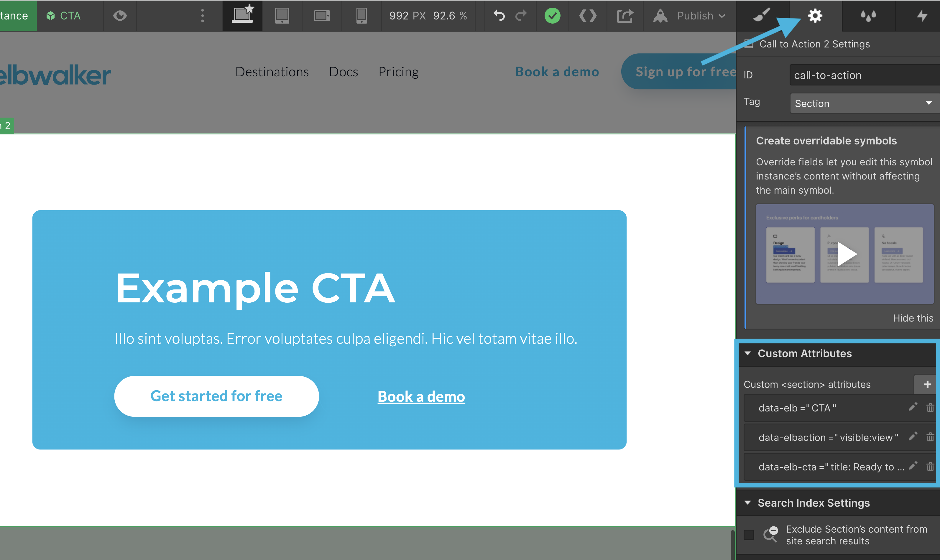Click the redo arrow icon
This screenshot has height=560, width=940.
[x=521, y=16]
